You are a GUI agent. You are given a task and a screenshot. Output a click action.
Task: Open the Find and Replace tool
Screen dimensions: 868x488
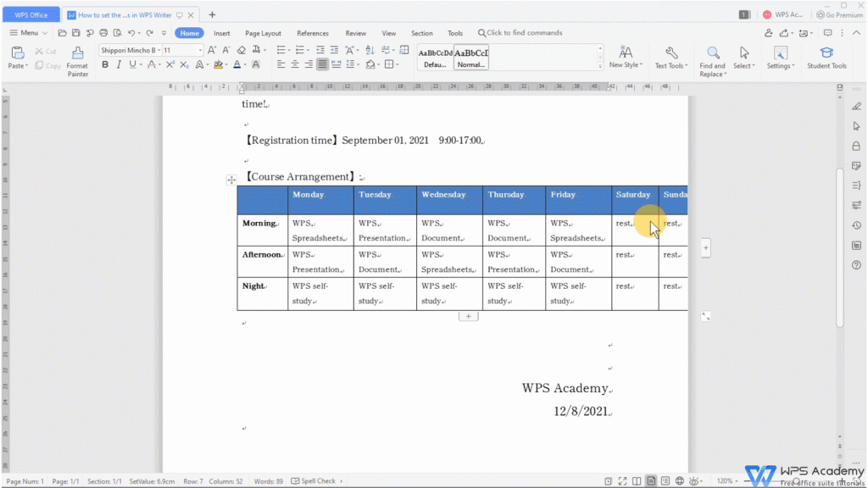(712, 61)
